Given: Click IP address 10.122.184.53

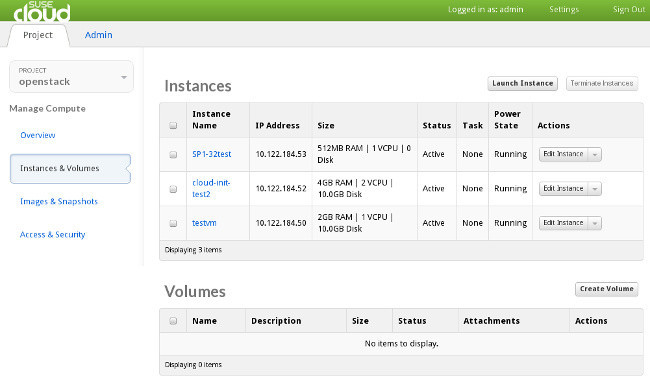Looking at the screenshot, I should tap(281, 154).
